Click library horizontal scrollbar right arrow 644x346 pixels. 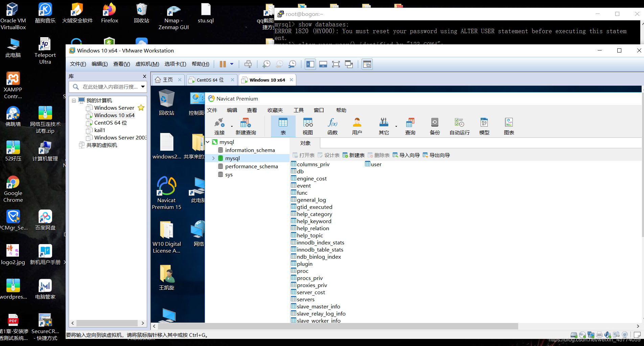tap(143, 323)
